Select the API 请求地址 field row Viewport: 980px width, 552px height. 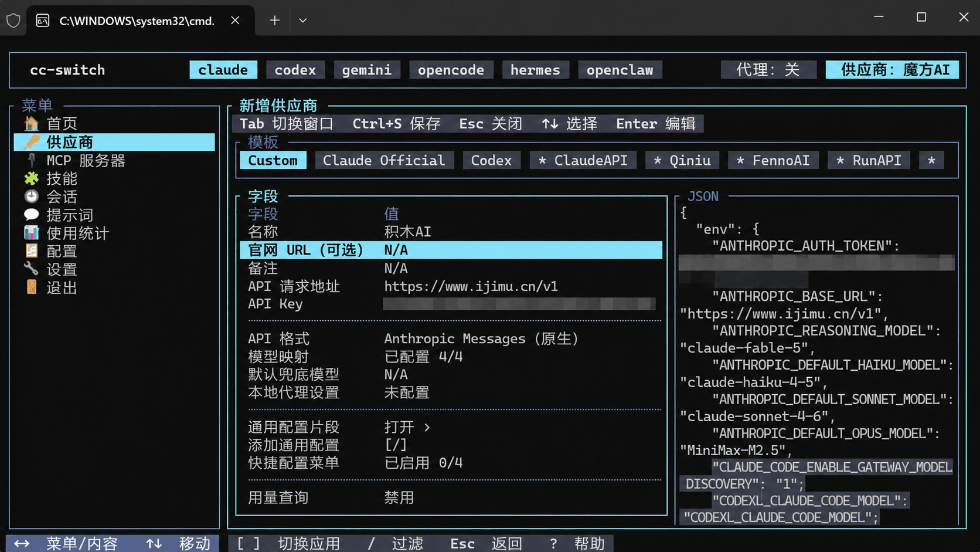pos(451,286)
